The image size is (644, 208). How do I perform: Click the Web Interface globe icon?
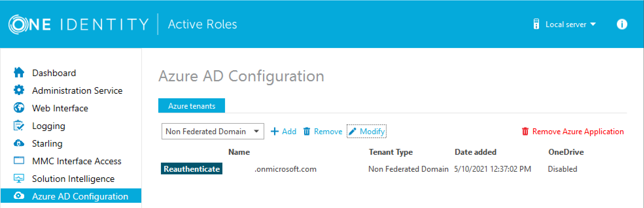19,108
